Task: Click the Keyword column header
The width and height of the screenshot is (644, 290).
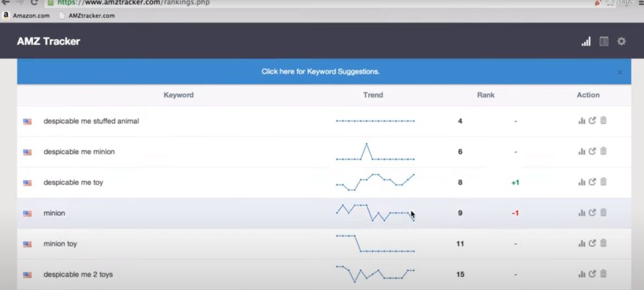Action: [178, 95]
